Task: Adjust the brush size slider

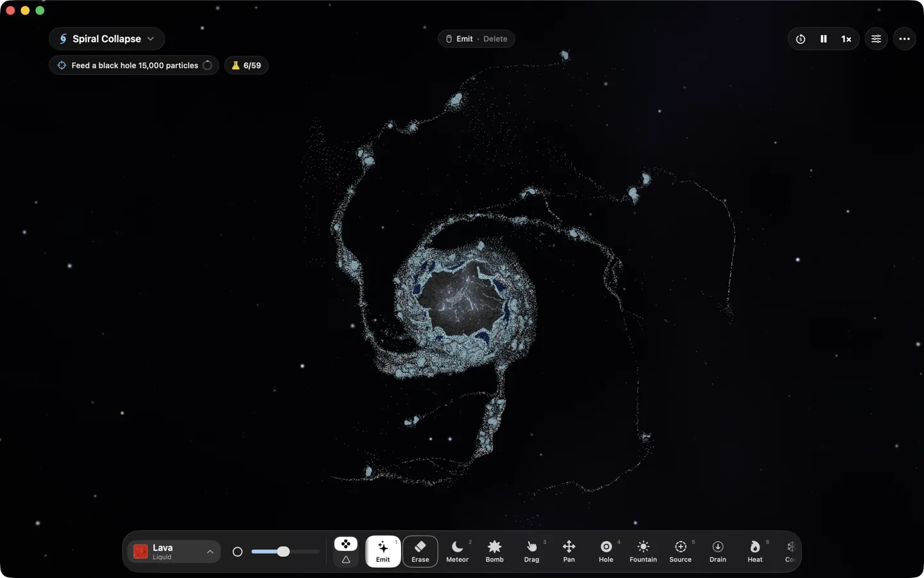Action: click(286, 552)
